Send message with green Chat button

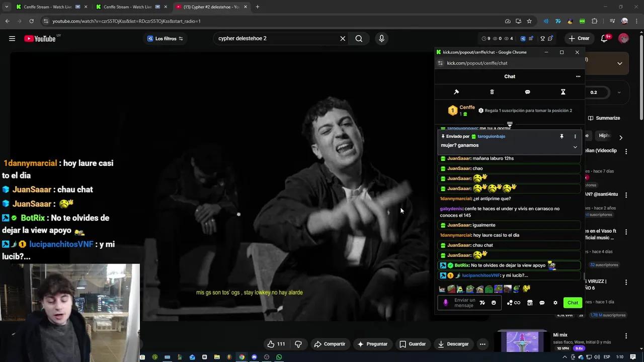[x=573, y=303]
